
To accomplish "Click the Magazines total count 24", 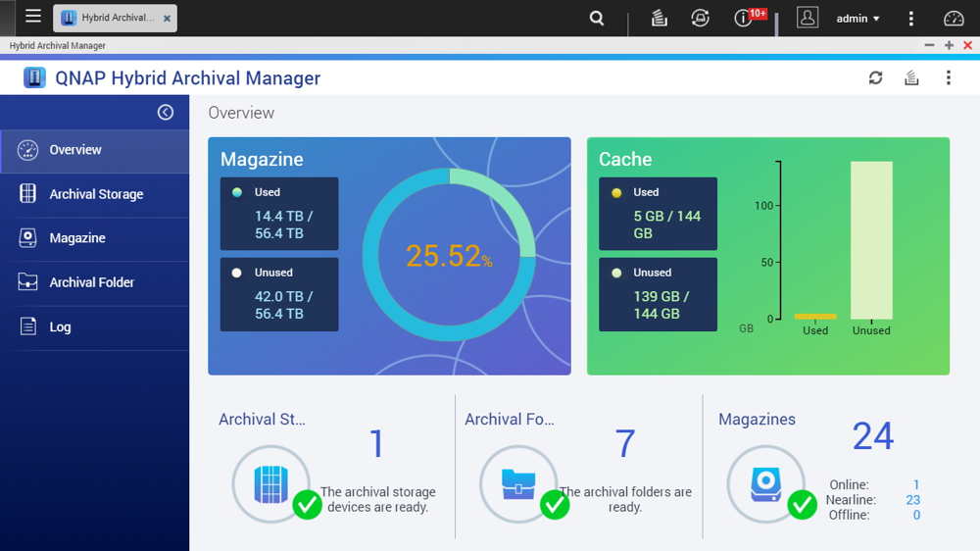I will click(873, 436).
